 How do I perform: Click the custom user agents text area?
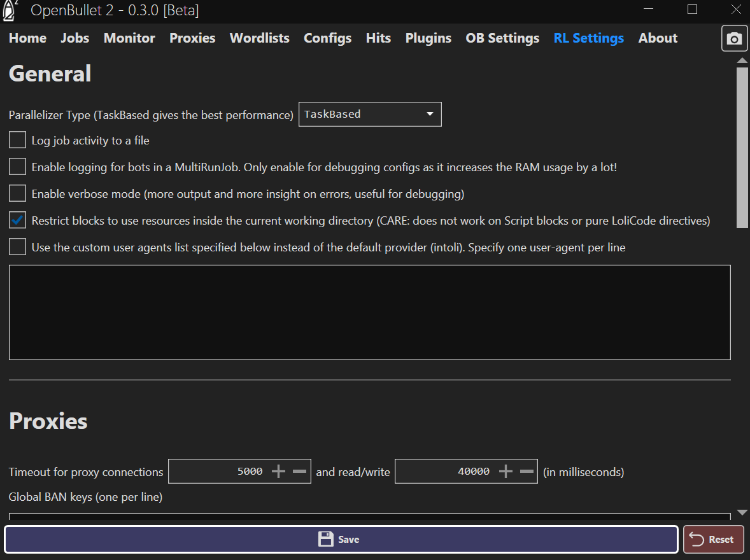(370, 312)
